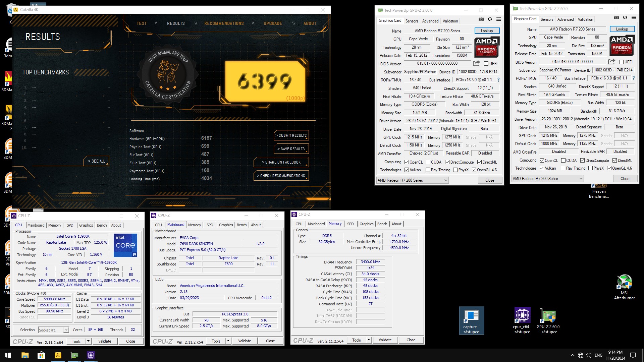
Task: Click BIOS share icon in right GPU-Z window
Action: click(611, 62)
